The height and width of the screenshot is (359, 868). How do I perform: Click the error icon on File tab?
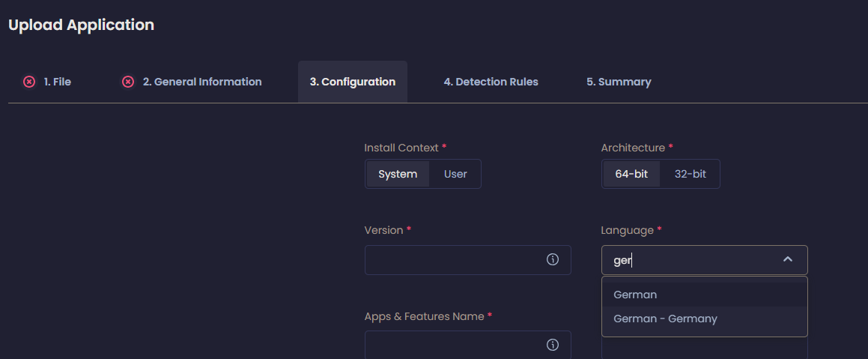click(29, 82)
